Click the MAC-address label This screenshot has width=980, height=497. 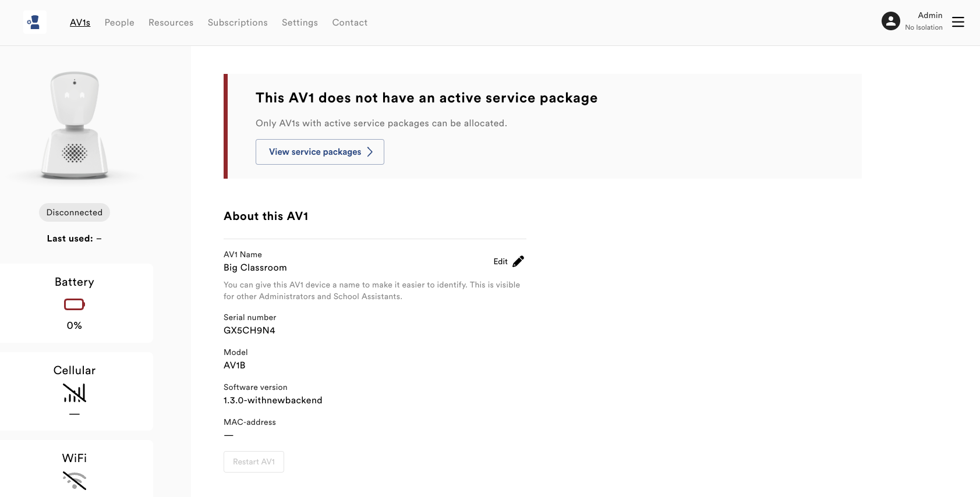(250, 423)
